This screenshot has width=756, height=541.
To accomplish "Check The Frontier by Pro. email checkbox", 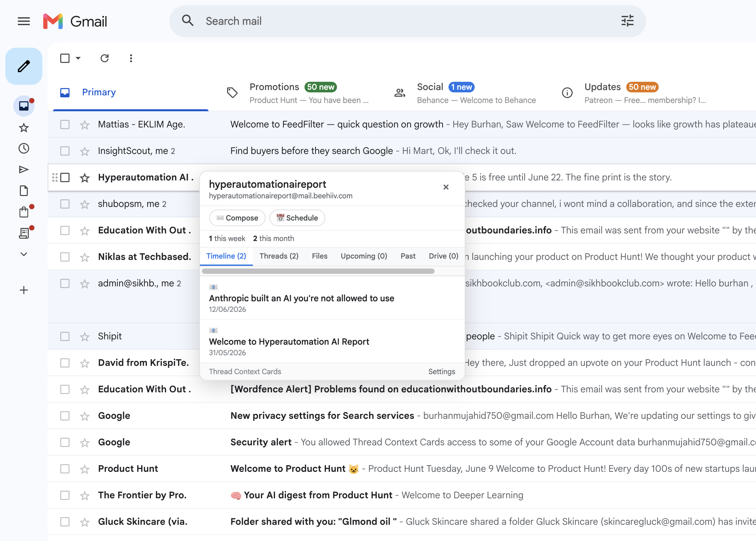I will coord(65,495).
